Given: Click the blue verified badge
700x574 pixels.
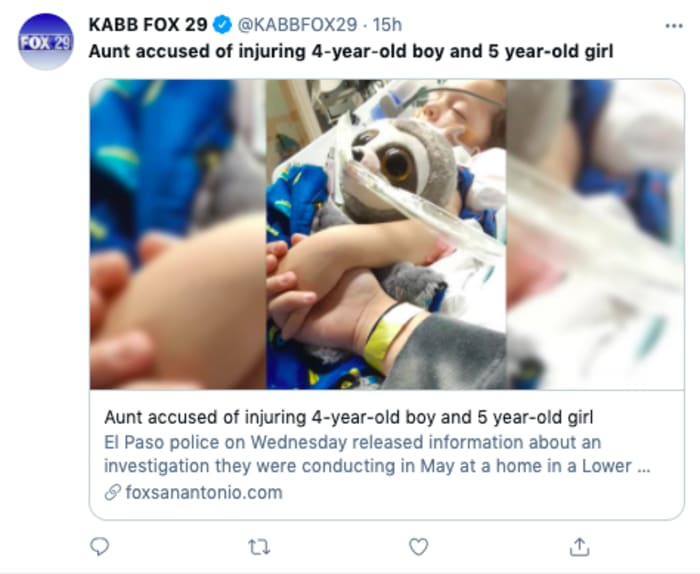Looking at the screenshot, I should (222, 25).
